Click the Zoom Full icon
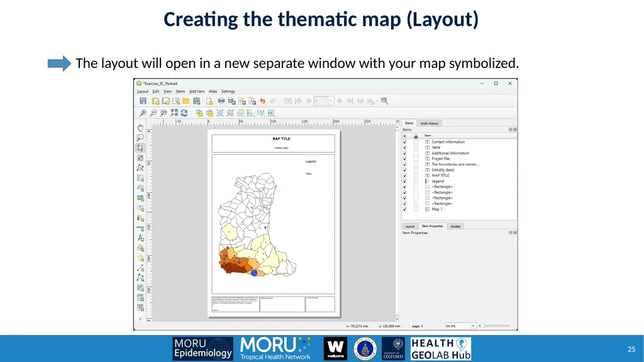Viewport: 644px width, 362px height. 174,113
